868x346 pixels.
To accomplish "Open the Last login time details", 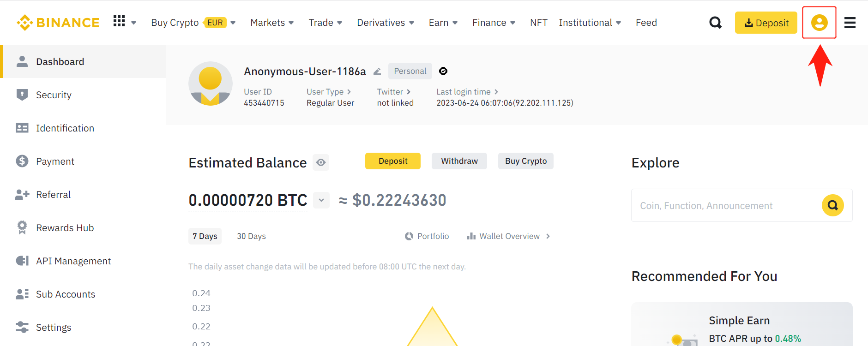I will (x=467, y=92).
